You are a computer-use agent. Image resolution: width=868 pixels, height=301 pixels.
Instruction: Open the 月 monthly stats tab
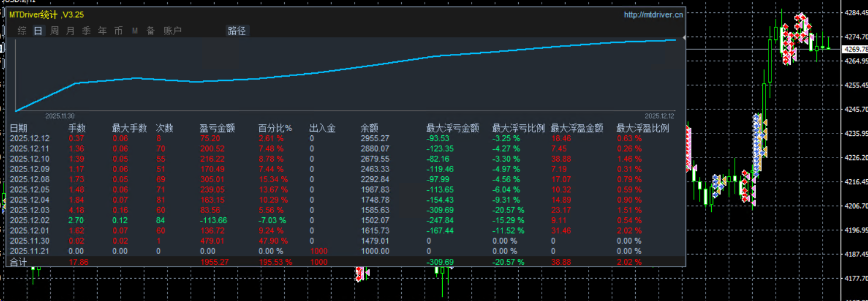pyautogui.click(x=70, y=31)
